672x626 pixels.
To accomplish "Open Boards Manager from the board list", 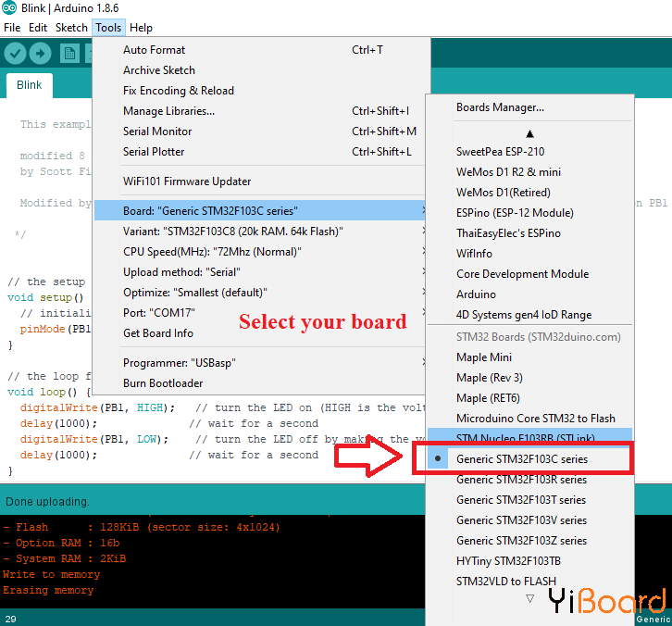I will (x=500, y=107).
